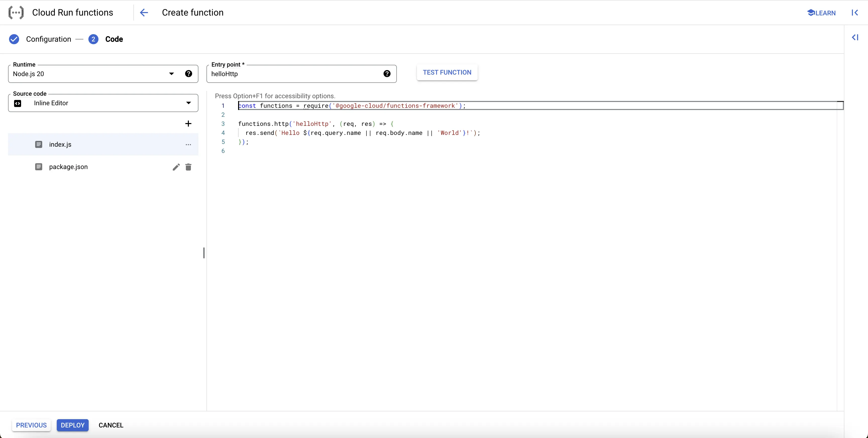Add a new file with the plus icon
This screenshot has height=438, width=868.
(188, 124)
